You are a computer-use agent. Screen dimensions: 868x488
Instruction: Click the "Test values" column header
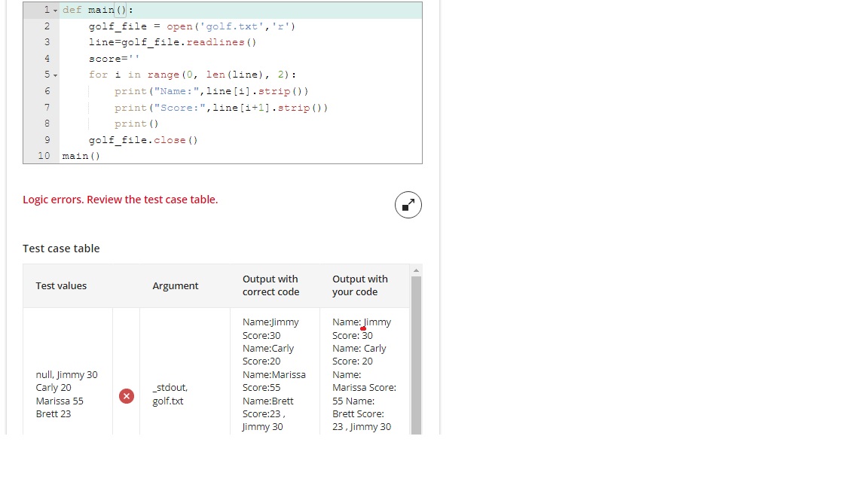pyautogui.click(x=61, y=286)
